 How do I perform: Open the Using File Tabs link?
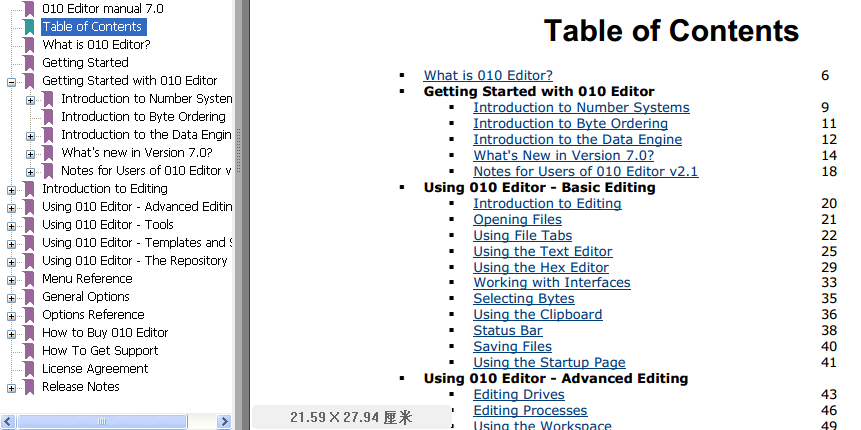(x=523, y=236)
